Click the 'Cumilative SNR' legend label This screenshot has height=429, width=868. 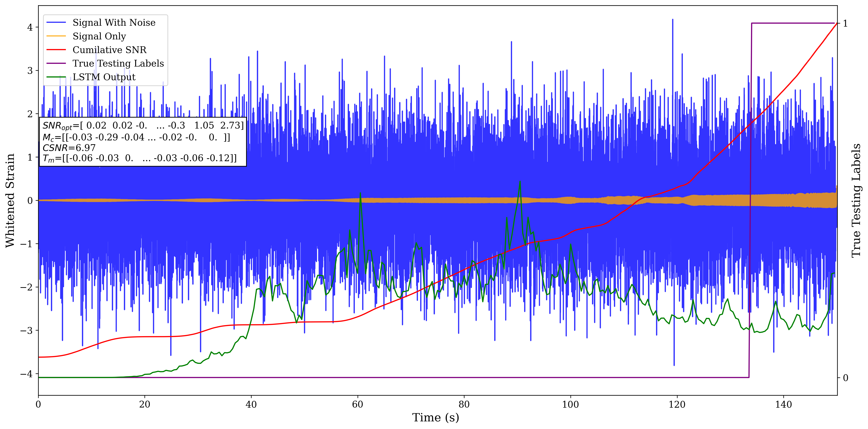click(x=109, y=50)
